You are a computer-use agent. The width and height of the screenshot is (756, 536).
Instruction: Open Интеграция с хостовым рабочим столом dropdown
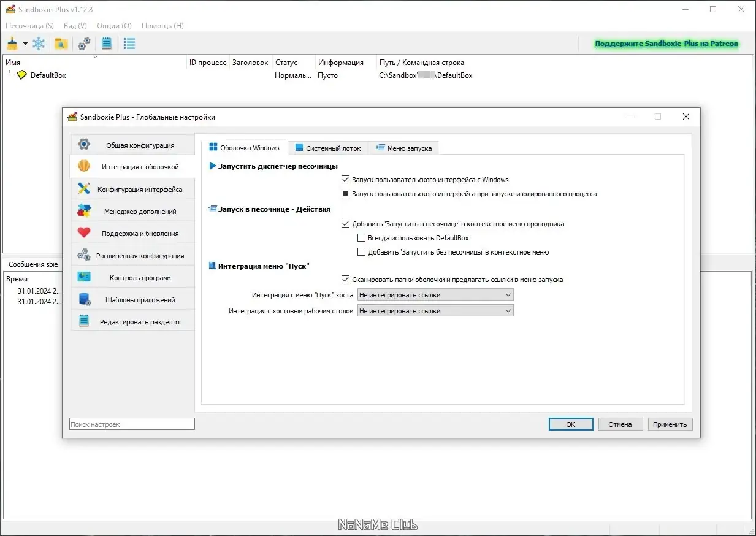pos(435,311)
